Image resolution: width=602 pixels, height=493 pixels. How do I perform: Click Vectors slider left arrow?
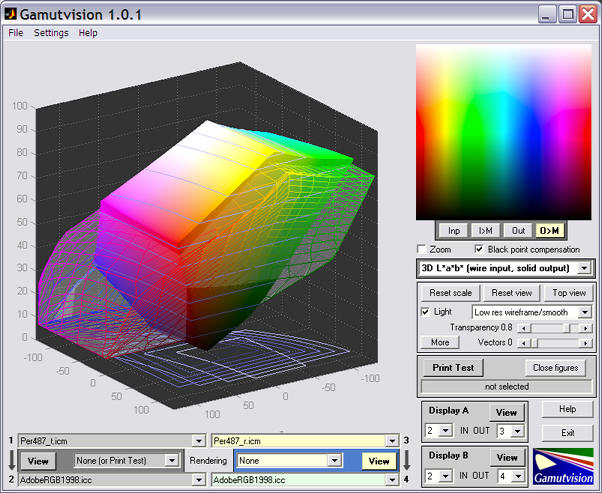[523, 342]
